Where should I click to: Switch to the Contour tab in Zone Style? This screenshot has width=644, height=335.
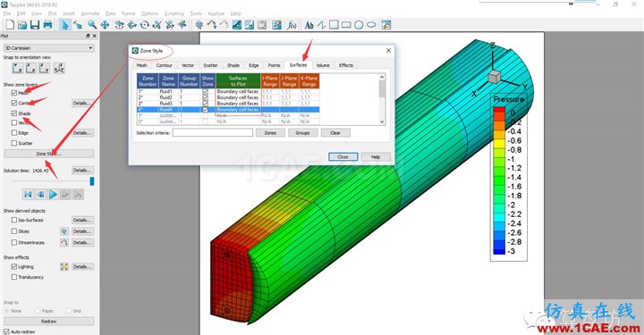164,65
